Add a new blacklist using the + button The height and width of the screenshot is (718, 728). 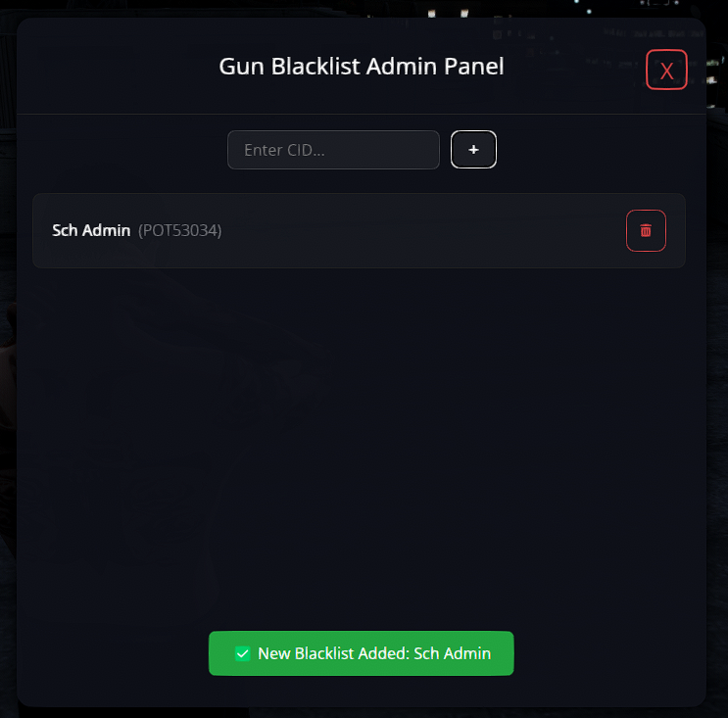(473, 150)
